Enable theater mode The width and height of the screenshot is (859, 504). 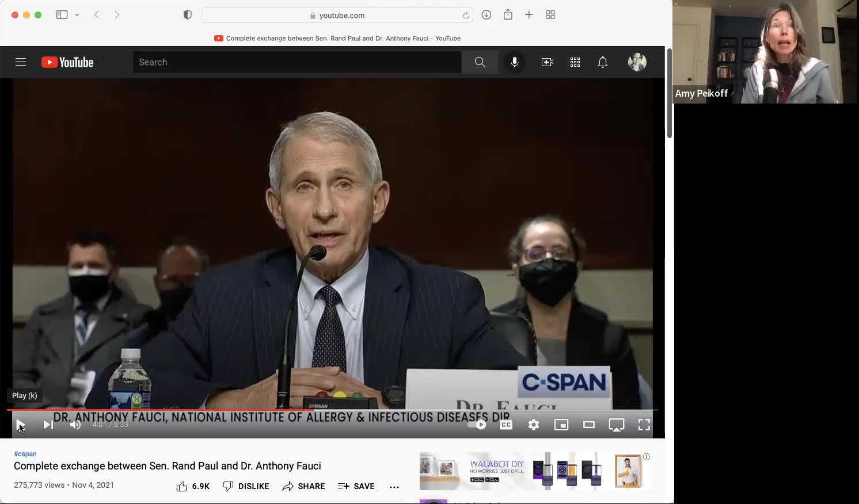(x=589, y=425)
